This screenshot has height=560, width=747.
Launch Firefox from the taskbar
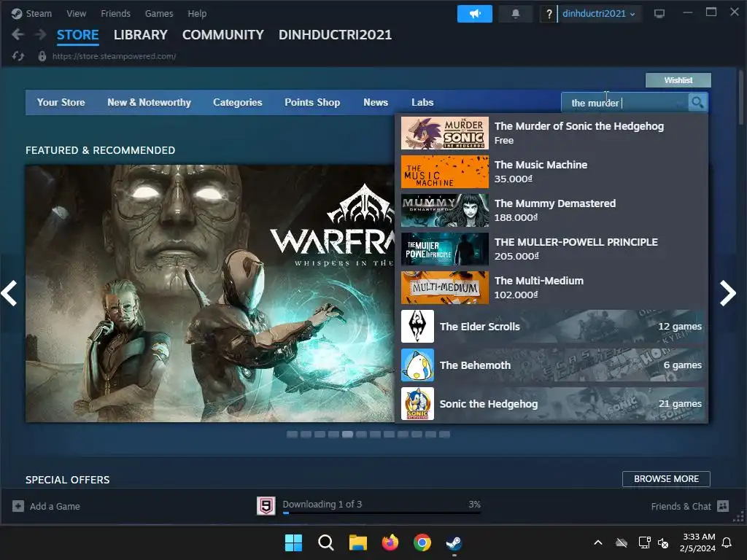[x=390, y=542]
